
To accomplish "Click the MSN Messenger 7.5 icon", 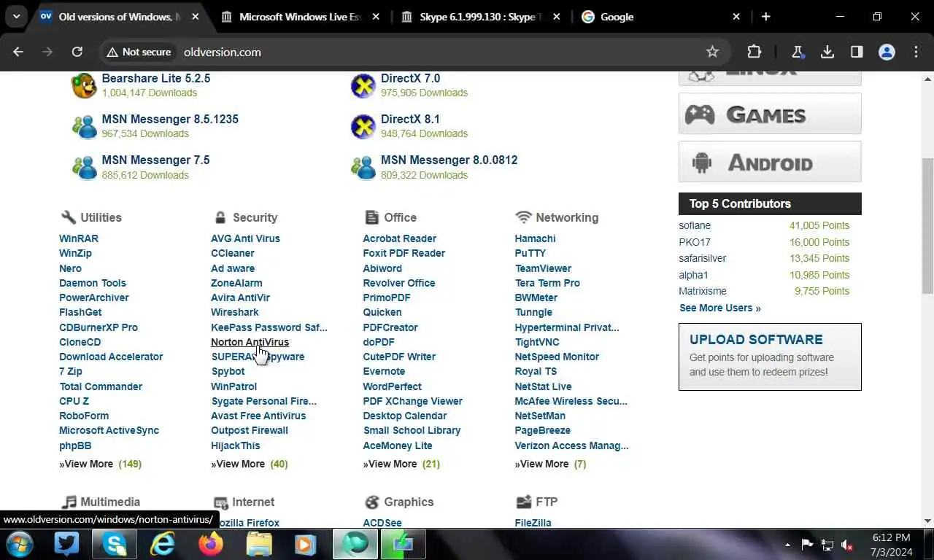I will click(84, 167).
